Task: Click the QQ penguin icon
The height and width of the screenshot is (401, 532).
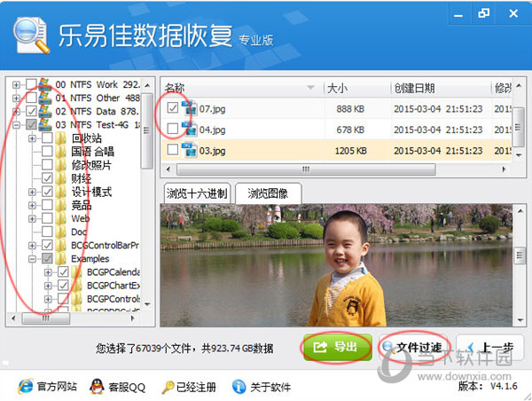Action: [97, 387]
